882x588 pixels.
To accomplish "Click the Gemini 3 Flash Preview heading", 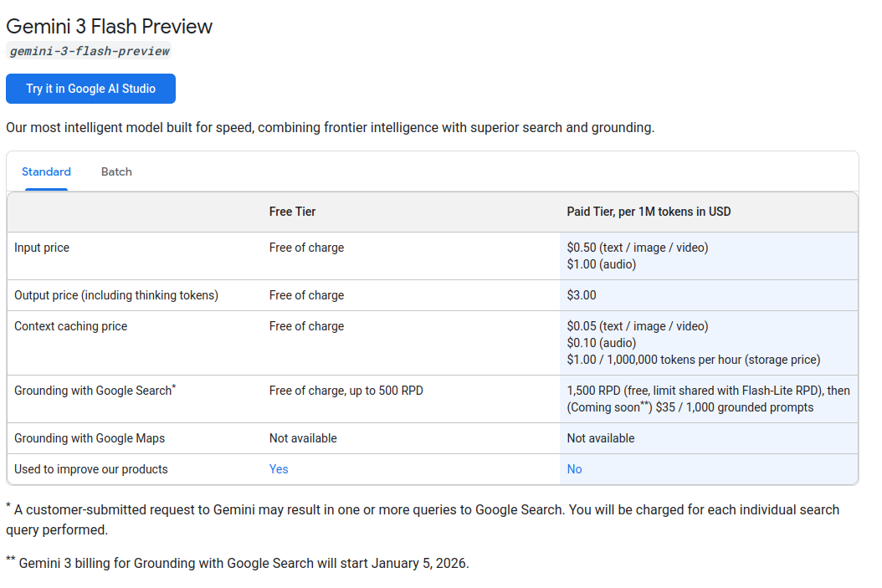I will pos(109,27).
